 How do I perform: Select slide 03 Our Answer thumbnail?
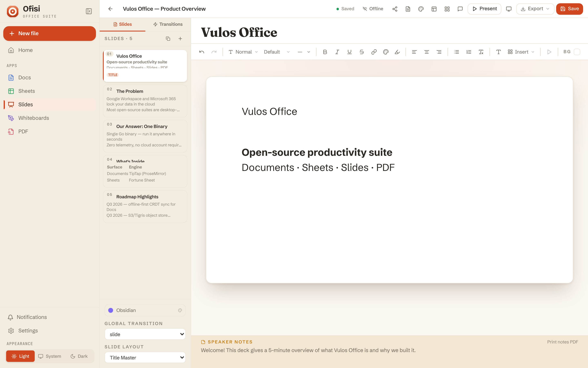point(145,136)
